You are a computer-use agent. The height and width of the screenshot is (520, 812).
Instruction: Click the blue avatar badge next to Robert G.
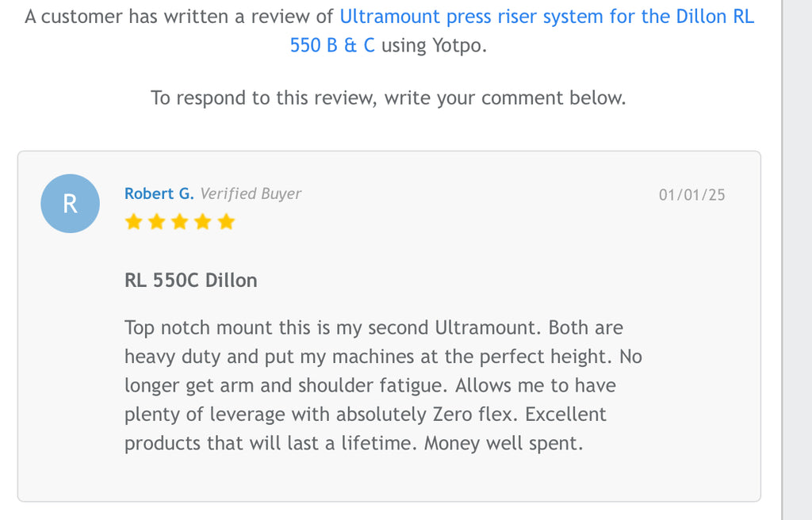pos(70,204)
